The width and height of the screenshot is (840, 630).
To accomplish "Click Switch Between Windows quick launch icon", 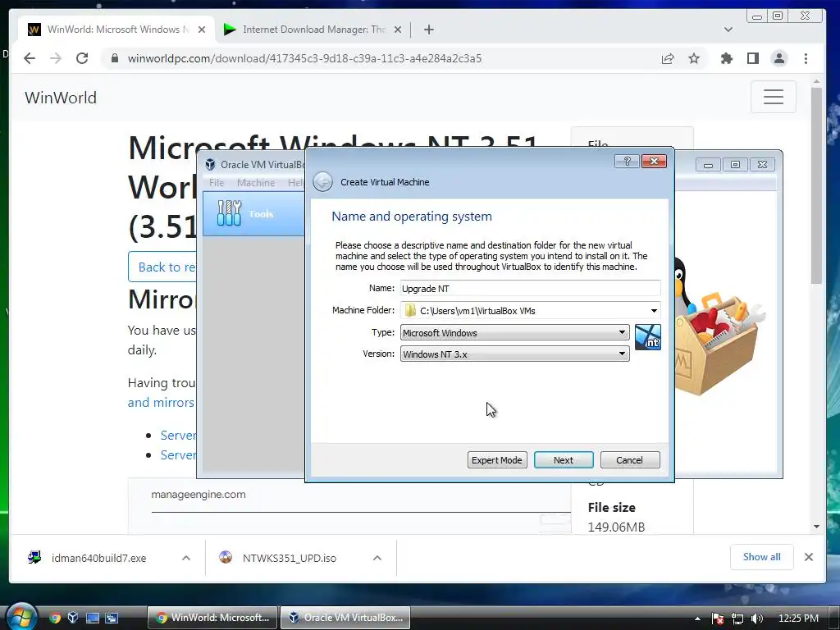I will tap(112, 618).
